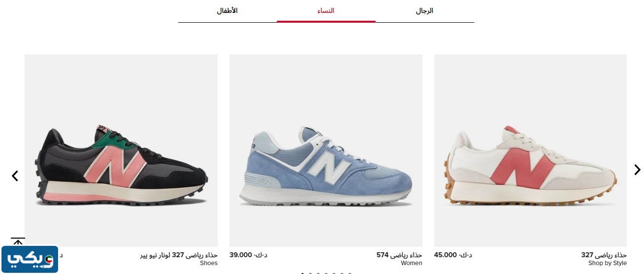Image resolution: width=644 pixels, height=274 pixels.
Task: Open product title حذاء رياضي 574
Action: [399, 255]
